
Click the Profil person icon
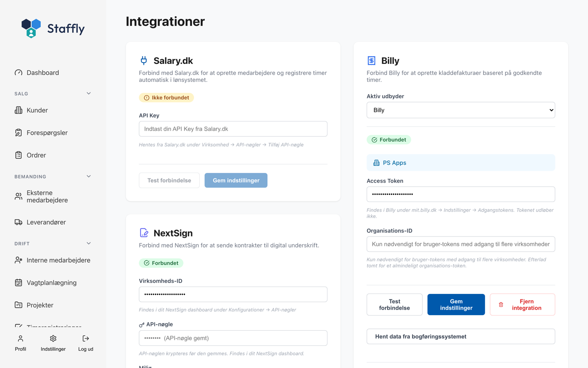20,339
